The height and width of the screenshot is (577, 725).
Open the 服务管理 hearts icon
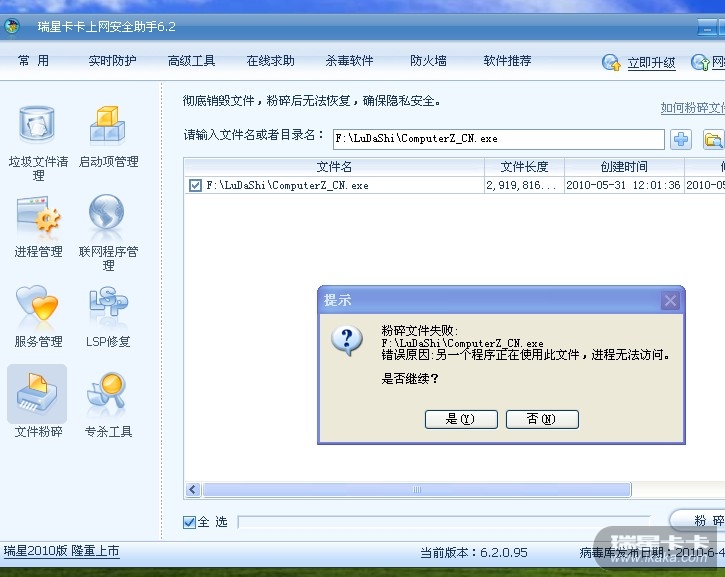pos(37,303)
